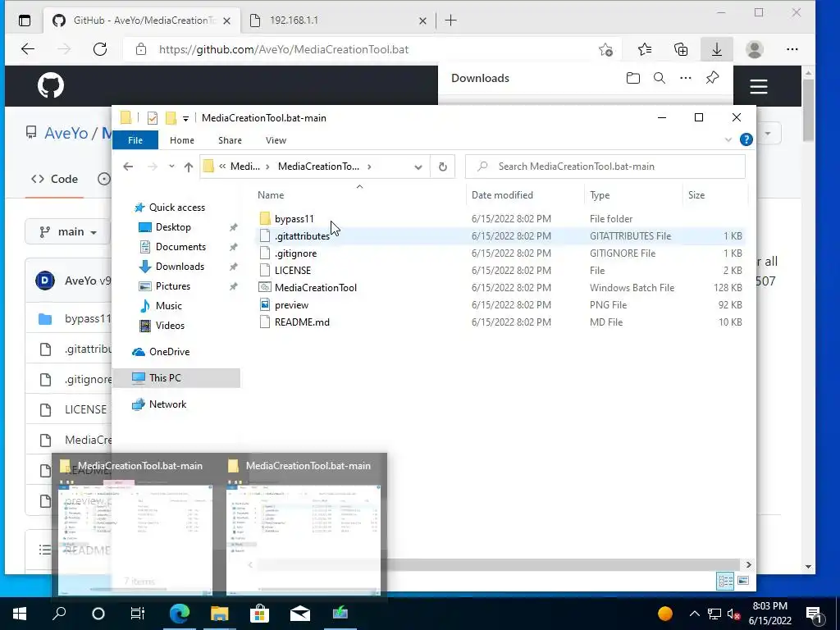840x630 pixels.
Task: Select the .gitattributes file
Action: (x=302, y=236)
